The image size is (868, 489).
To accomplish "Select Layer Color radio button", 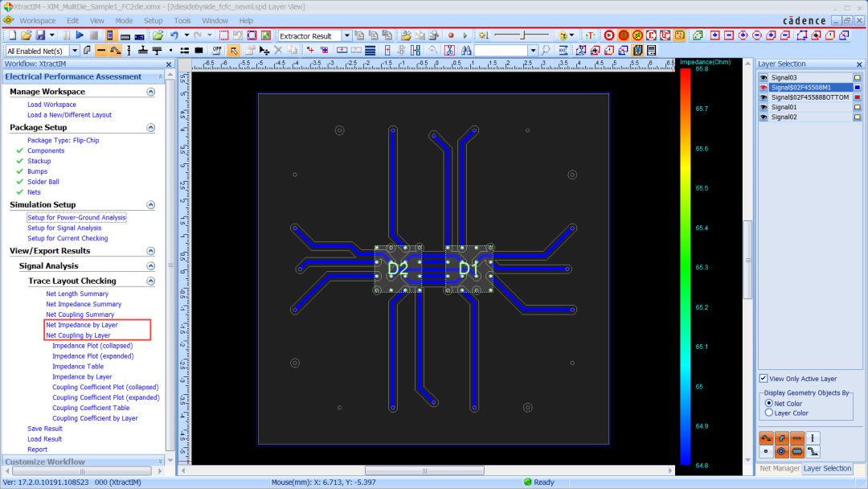I will coord(769,413).
